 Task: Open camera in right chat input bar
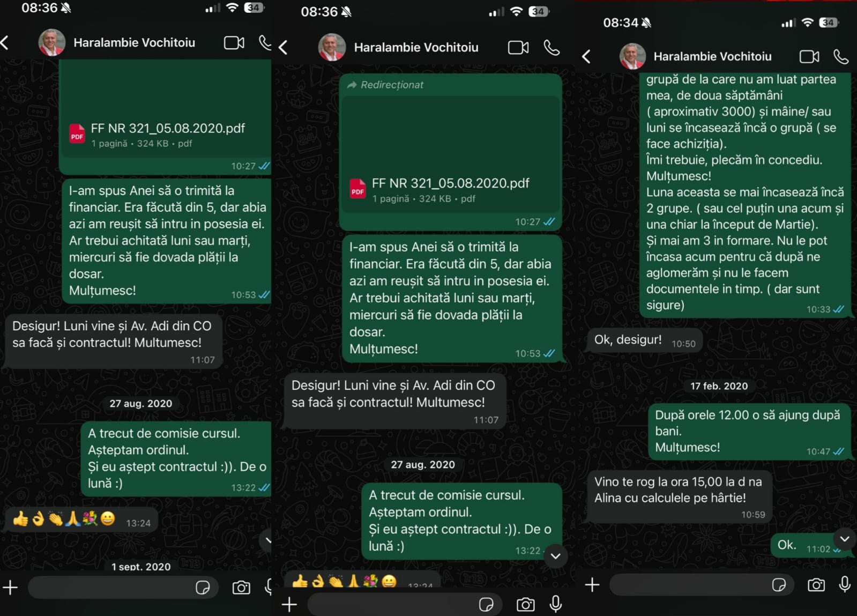pos(816,584)
